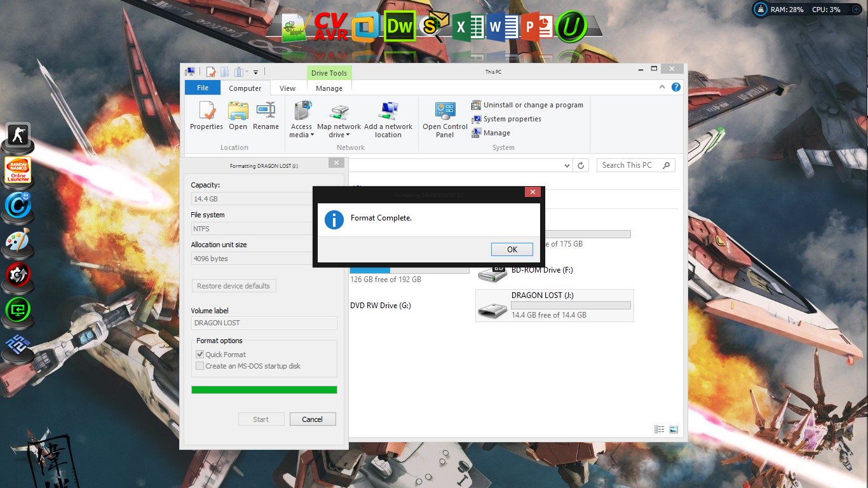Viewport: 868px width, 488px height.
Task: Open the Manage tab under Drive Tools
Action: (329, 88)
